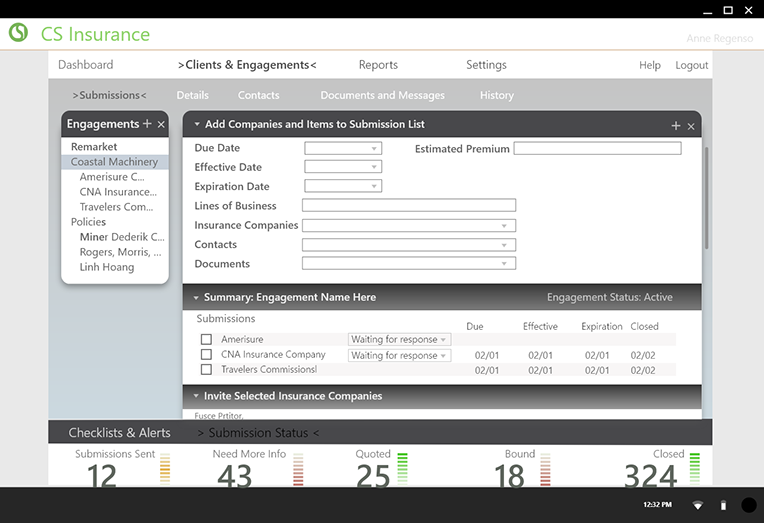This screenshot has width=764, height=523.
Task: Check the Amerisure submission checkbox
Action: point(206,340)
